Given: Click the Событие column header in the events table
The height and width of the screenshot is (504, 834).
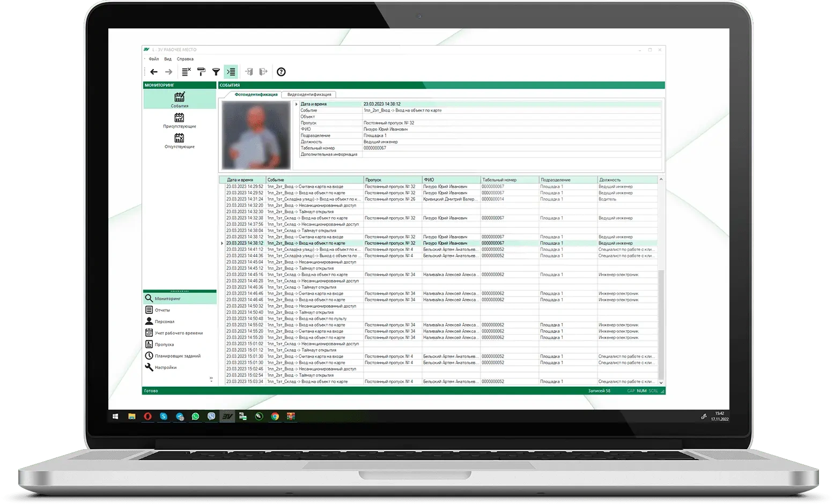Looking at the screenshot, I should (x=314, y=180).
